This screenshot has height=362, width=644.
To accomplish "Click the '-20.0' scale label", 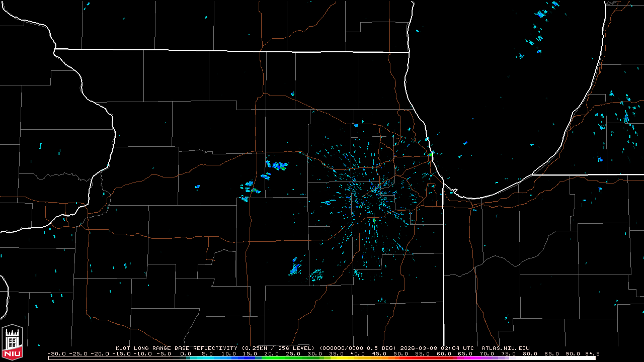I will [100, 354].
